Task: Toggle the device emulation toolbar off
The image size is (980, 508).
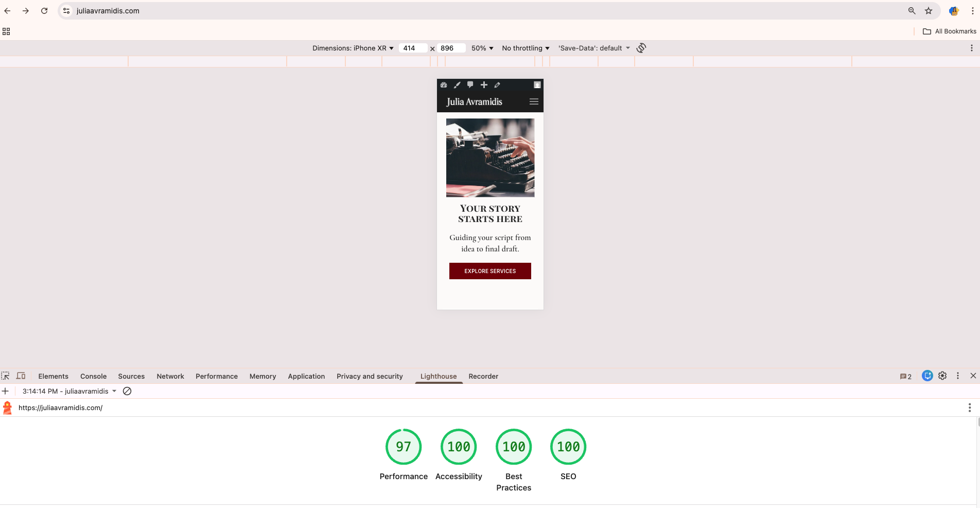Action: [21, 376]
